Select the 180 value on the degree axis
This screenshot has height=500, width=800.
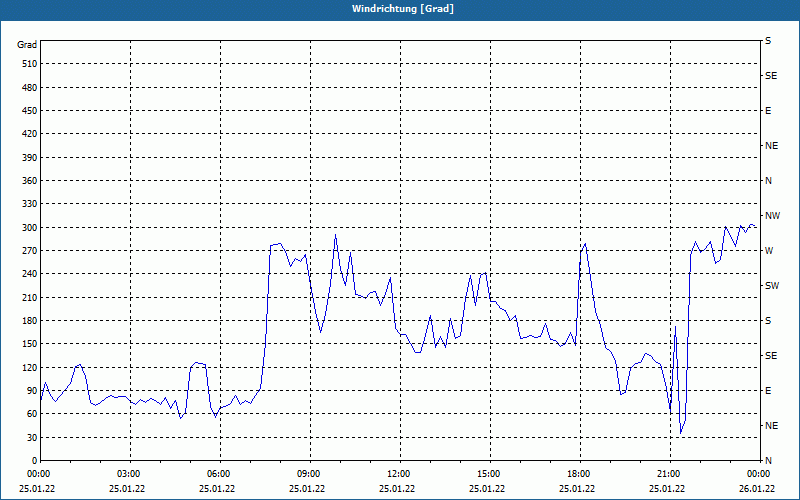click(30, 321)
